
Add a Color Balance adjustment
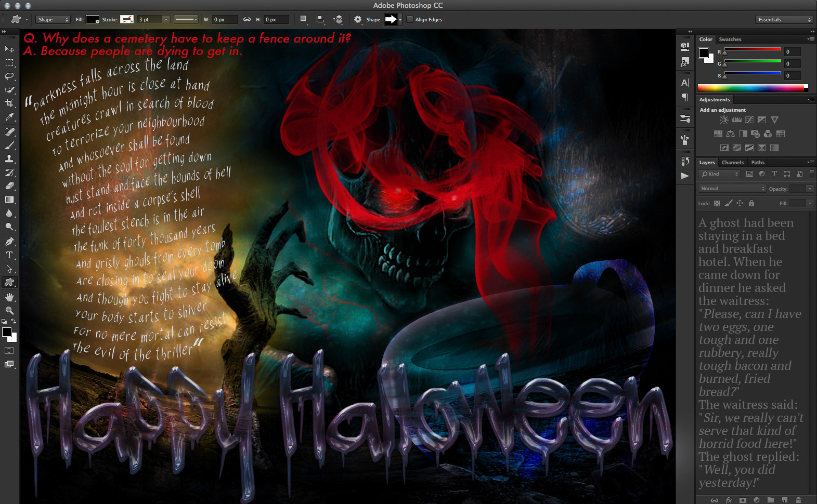pos(731,134)
